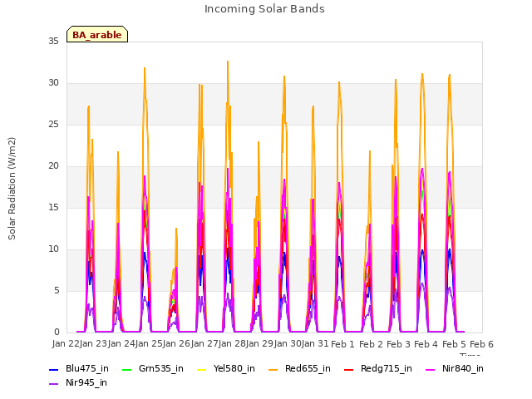Click the Feb 1 x-axis tick label
This screenshot has height=399, width=532.
click(342, 344)
